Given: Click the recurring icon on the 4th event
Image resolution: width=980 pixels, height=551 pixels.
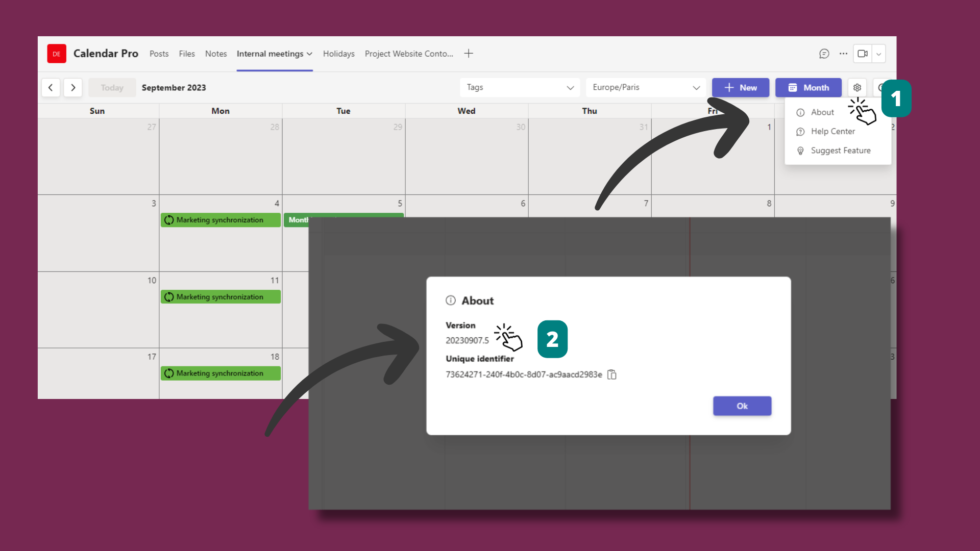Looking at the screenshot, I should click(x=169, y=220).
